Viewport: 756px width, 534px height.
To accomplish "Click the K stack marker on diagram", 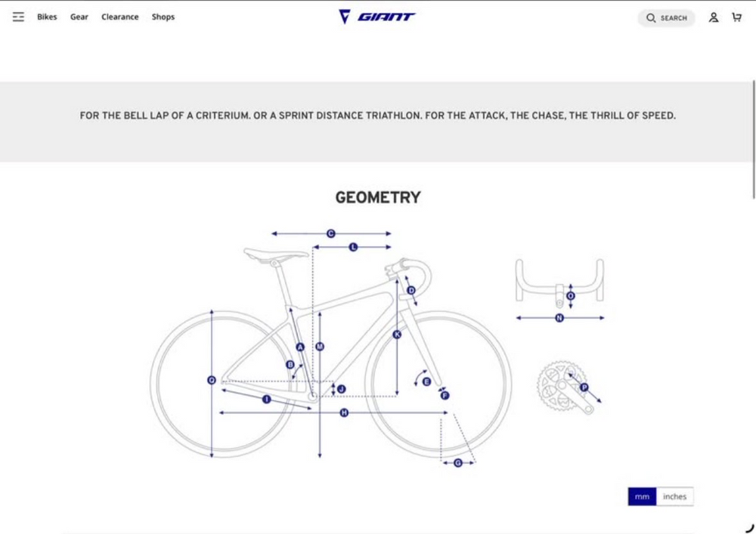I will (397, 334).
